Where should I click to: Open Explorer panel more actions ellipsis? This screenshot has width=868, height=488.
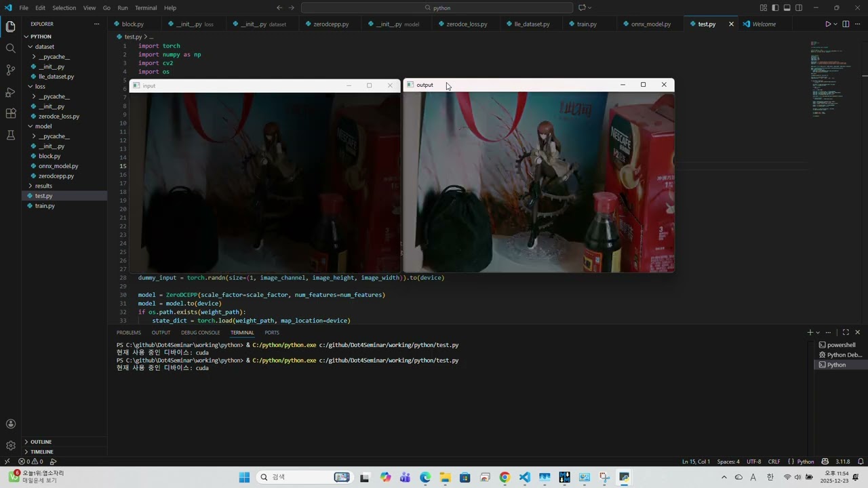[x=97, y=24]
